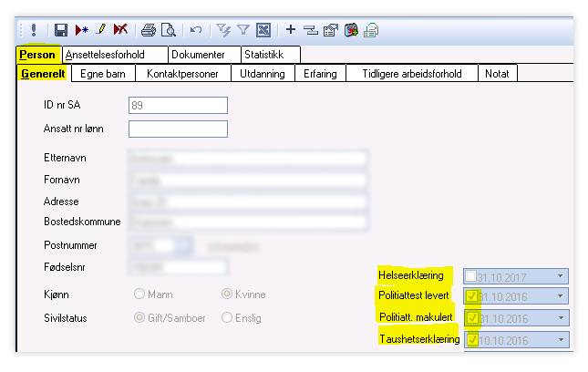
Task: Open the Statistikk tab
Action: click(271, 55)
